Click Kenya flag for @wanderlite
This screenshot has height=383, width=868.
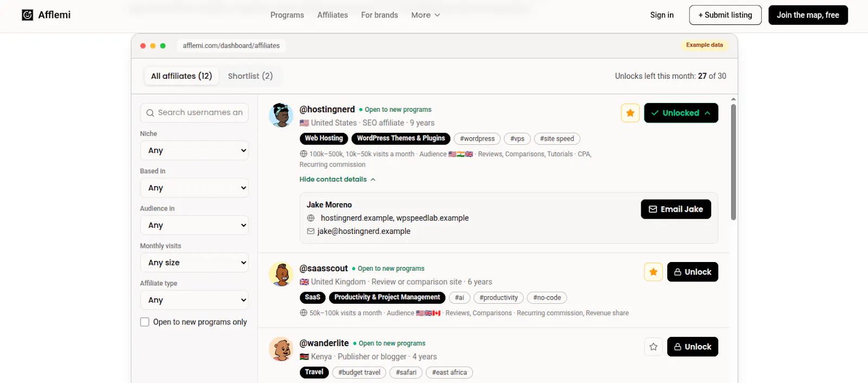(304, 357)
